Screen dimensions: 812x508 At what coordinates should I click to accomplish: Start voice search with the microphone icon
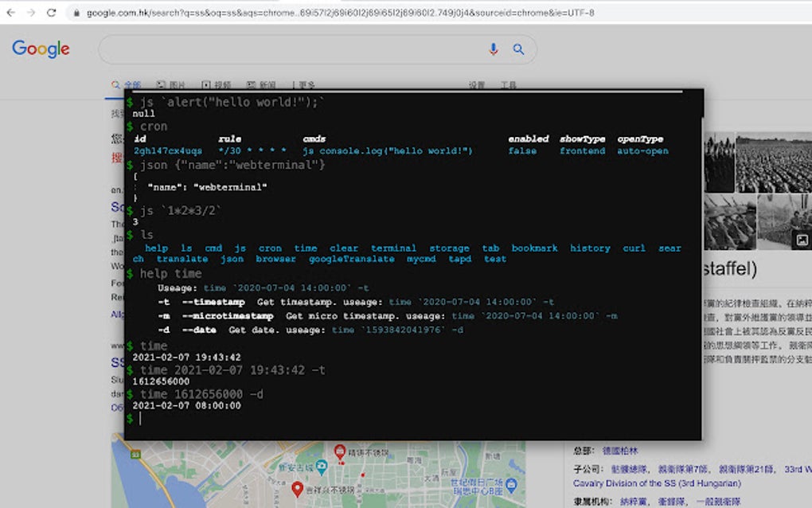click(x=493, y=49)
